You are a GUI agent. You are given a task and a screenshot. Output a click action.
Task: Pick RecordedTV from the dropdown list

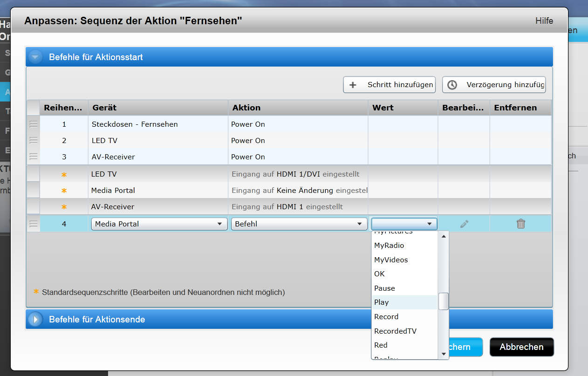(395, 331)
